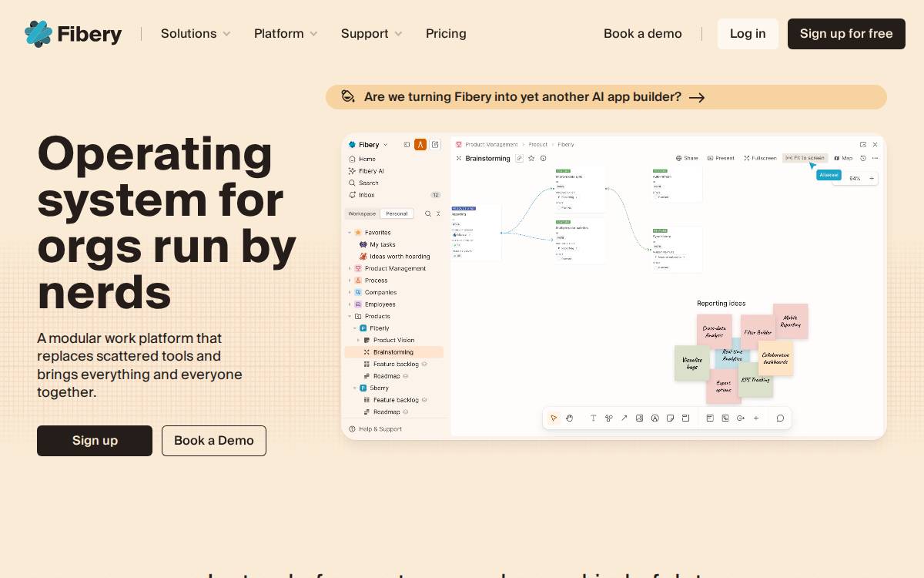Viewport: 924px width, 578px height.
Task: Click the Fibery logo in header
Action: [x=73, y=34]
